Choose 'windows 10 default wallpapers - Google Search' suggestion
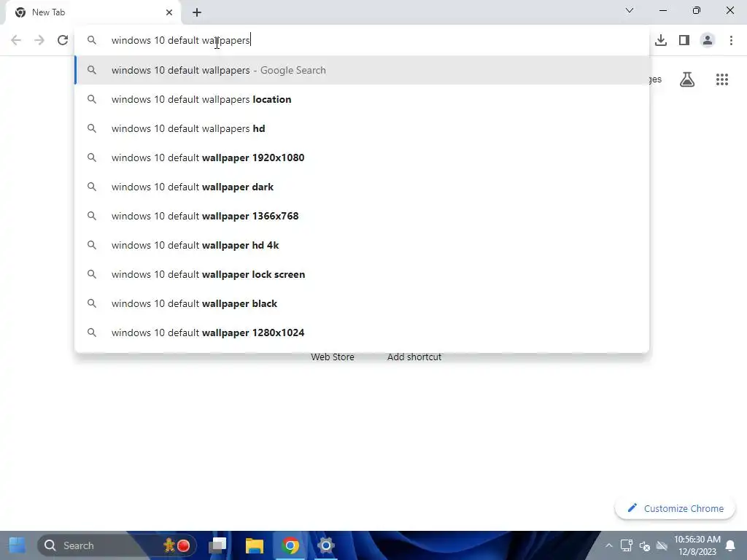 362,70
